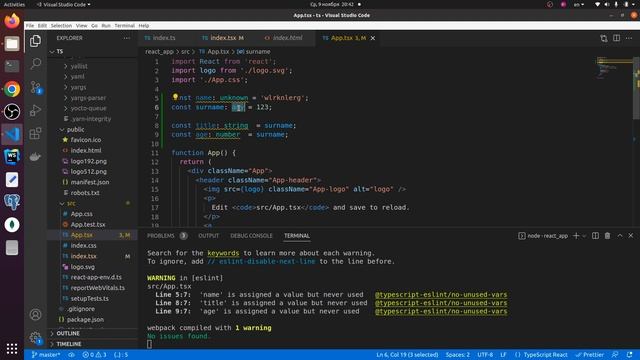The image size is (640, 360).
Task: Collapse the src folder
Action: (71, 203)
